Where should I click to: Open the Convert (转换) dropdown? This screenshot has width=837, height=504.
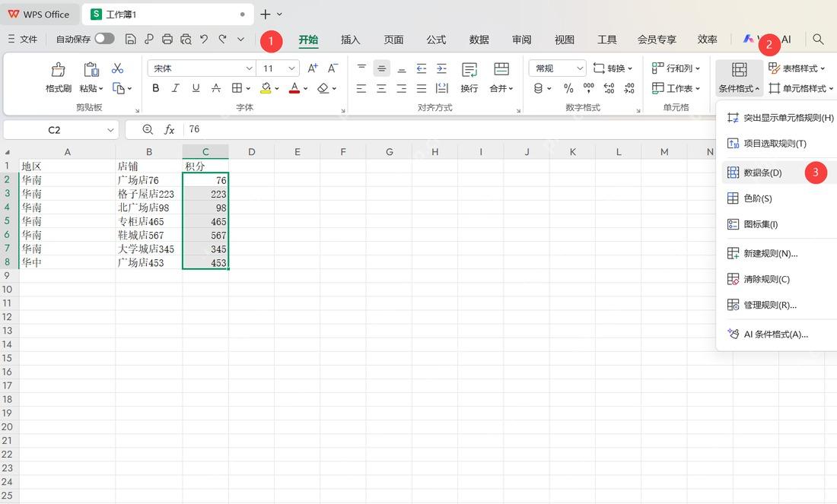tap(613, 68)
